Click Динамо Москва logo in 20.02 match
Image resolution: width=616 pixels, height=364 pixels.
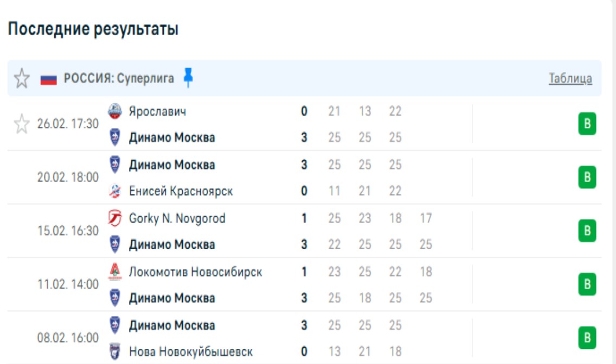[x=114, y=164]
